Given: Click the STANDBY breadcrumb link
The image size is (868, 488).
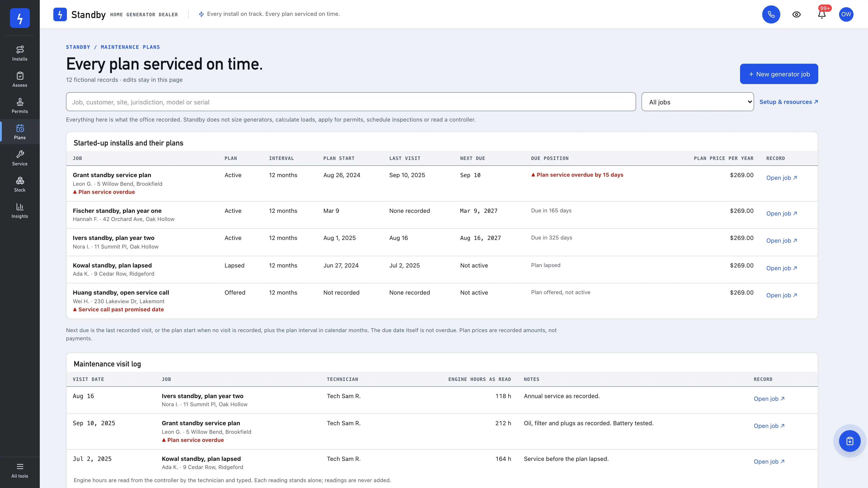Looking at the screenshot, I should (x=78, y=47).
